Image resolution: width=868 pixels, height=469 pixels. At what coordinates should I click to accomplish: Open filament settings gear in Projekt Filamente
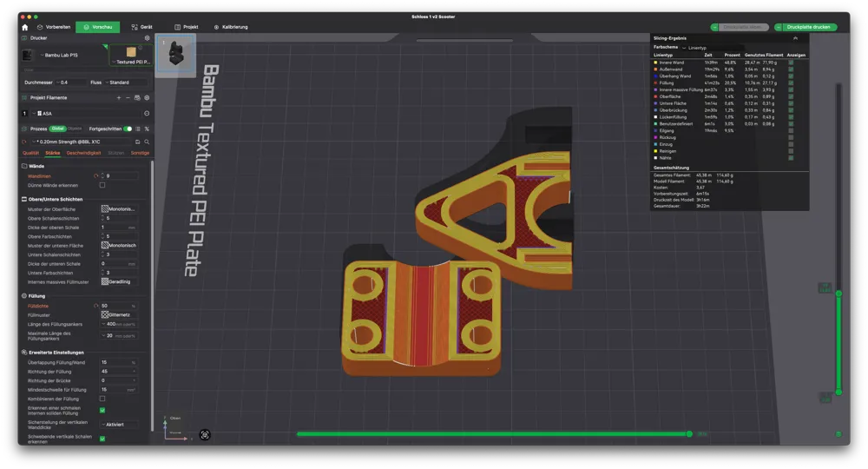147,98
